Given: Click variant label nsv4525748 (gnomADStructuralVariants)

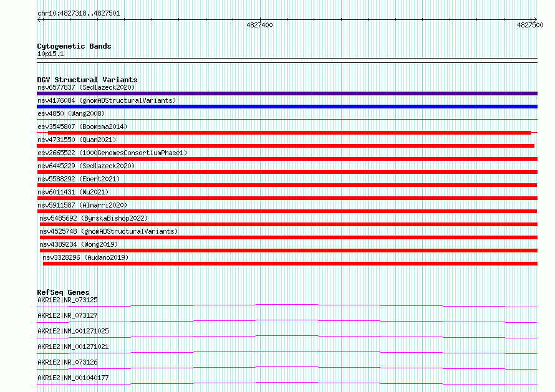Looking at the screenshot, I should coord(109,231).
